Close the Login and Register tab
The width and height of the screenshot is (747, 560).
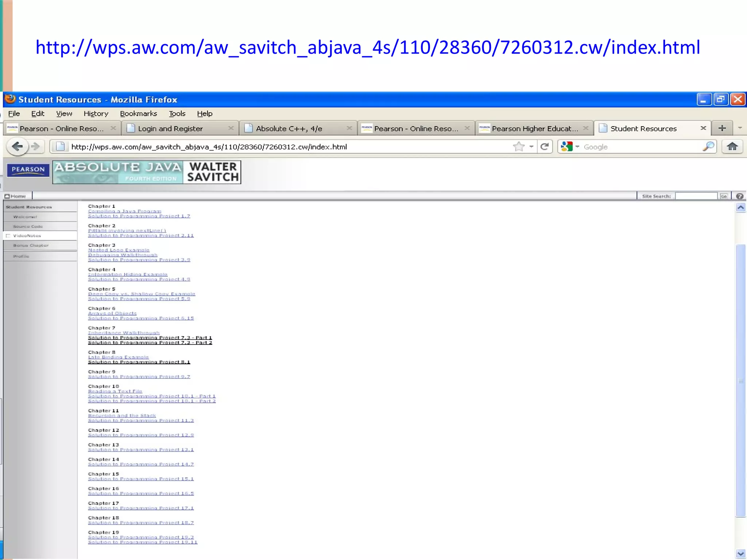coord(231,128)
